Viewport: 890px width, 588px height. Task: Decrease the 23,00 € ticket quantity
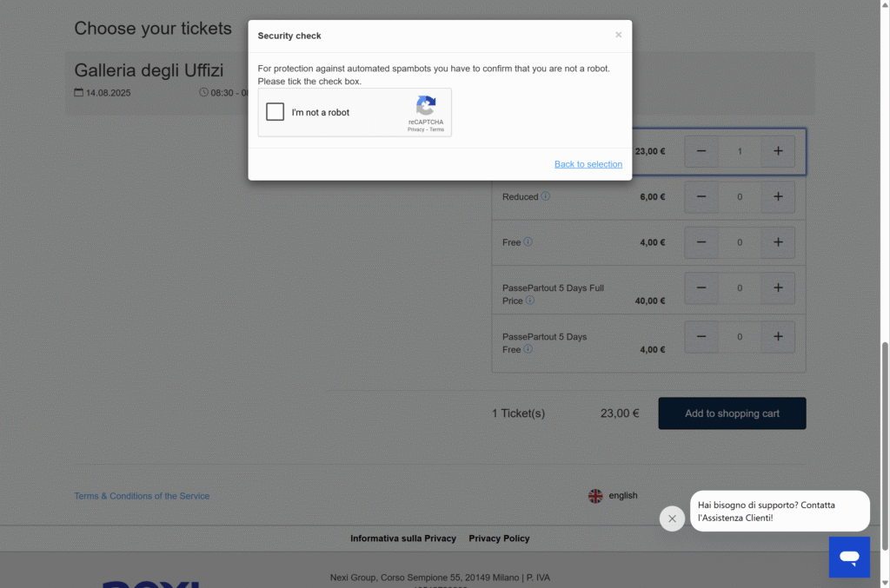point(701,151)
